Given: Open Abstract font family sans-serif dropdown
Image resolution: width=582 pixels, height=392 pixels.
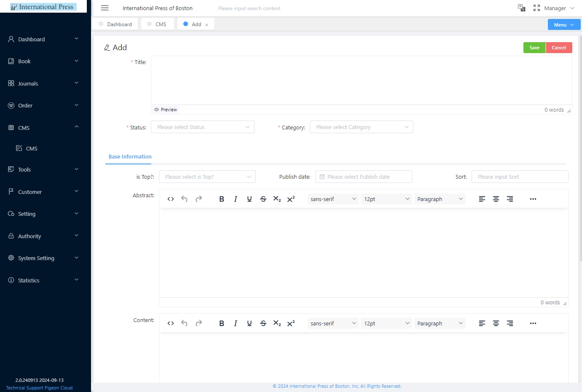Looking at the screenshot, I should coord(333,199).
